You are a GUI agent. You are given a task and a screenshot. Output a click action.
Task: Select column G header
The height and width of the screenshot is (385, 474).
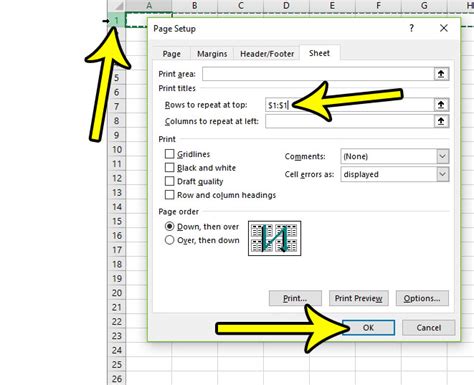(424, 5)
